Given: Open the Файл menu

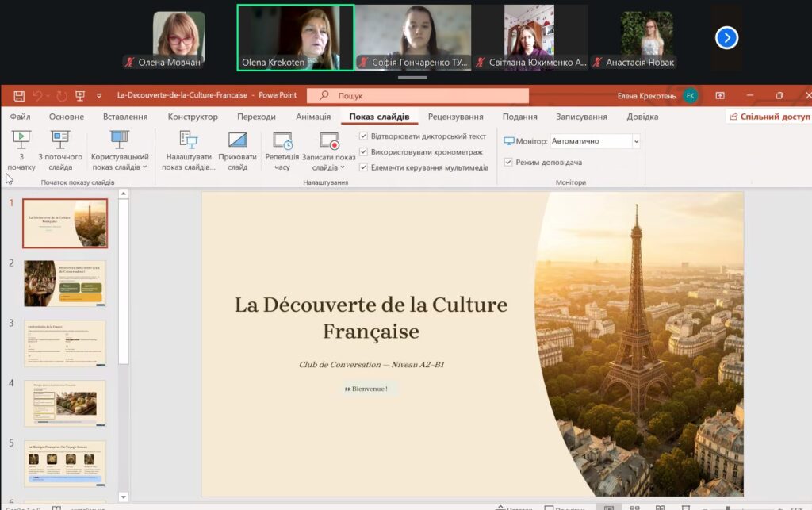Looking at the screenshot, I should [x=20, y=117].
